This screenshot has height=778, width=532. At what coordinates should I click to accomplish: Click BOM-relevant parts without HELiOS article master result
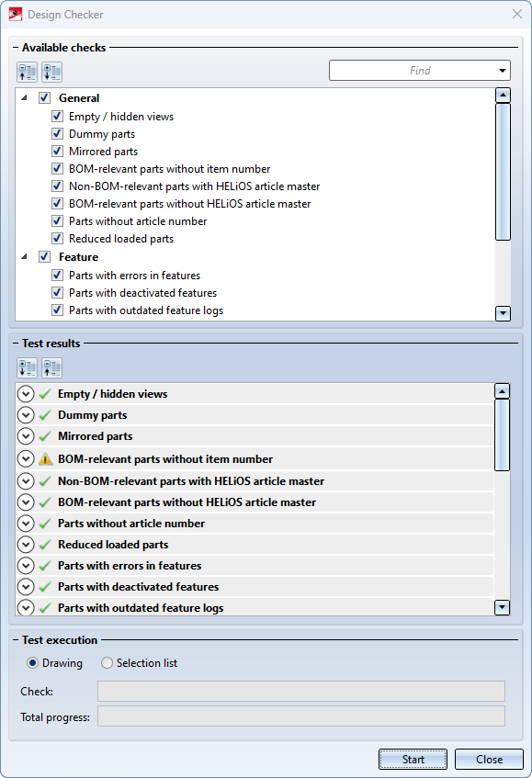(187, 502)
